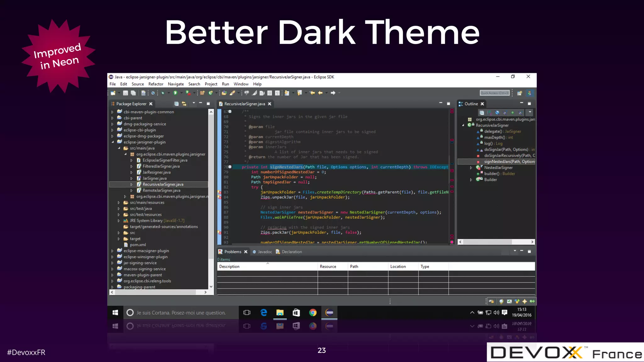Click the green Run toolbar icon
644x362 pixels.
pos(175,93)
